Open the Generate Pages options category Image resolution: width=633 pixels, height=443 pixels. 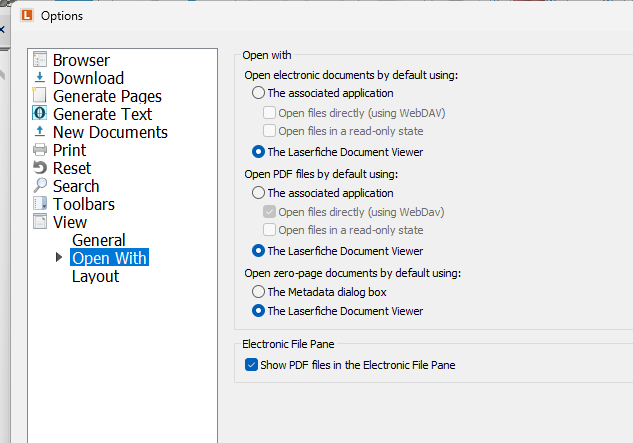click(107, 96)
